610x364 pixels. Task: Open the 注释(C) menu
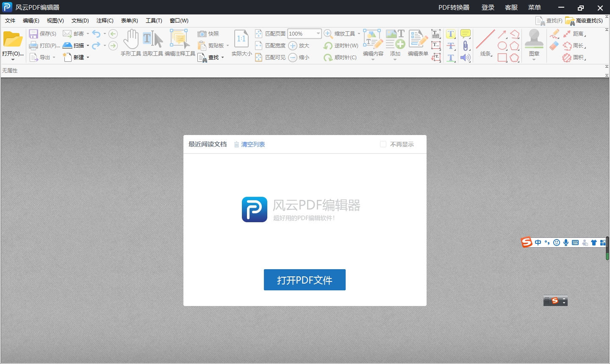click(105, 21)
